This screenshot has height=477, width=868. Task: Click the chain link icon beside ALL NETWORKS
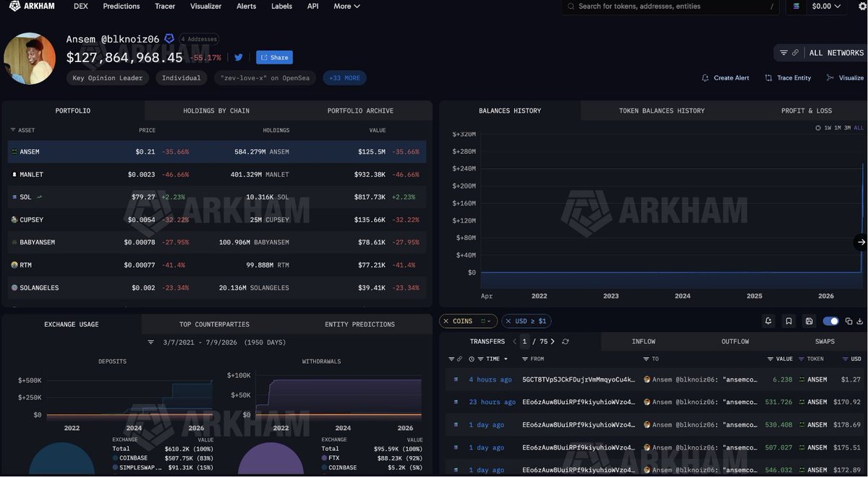(x=796, y=53)
